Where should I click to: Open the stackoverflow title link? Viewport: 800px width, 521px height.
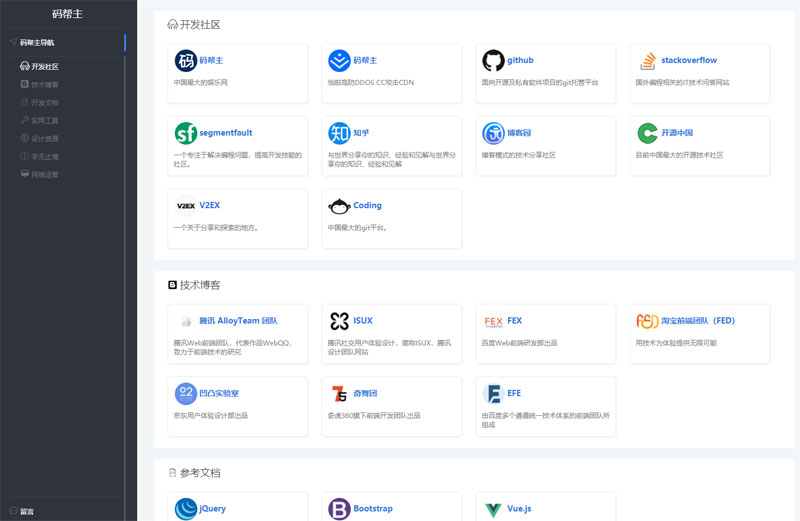coord(689,60)
